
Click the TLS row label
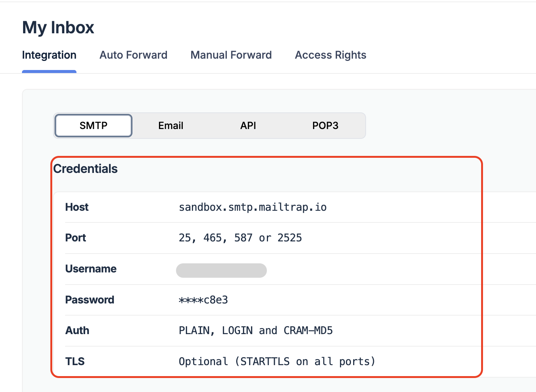75,361
